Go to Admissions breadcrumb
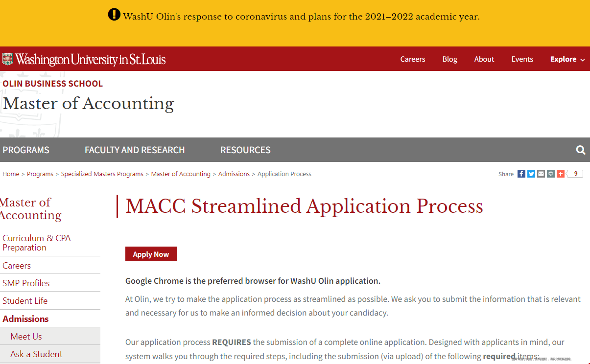 234,174
